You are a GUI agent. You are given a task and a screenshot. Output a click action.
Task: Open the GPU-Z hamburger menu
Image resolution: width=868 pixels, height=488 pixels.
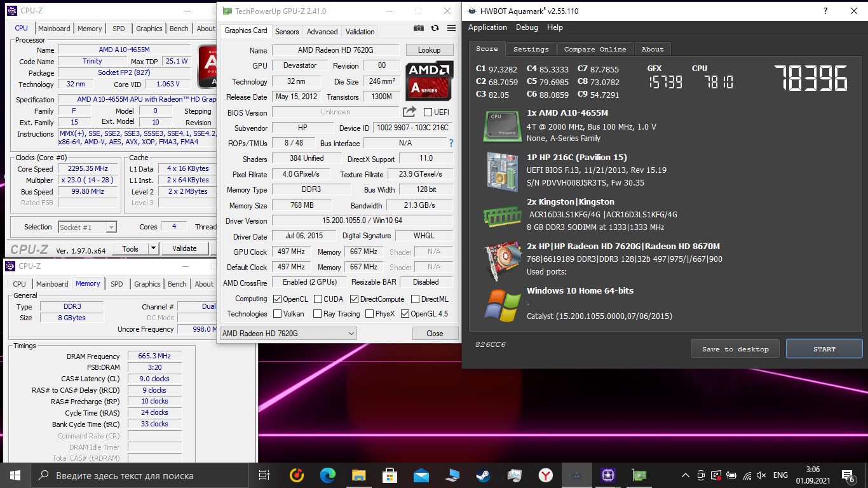point(451,28)
